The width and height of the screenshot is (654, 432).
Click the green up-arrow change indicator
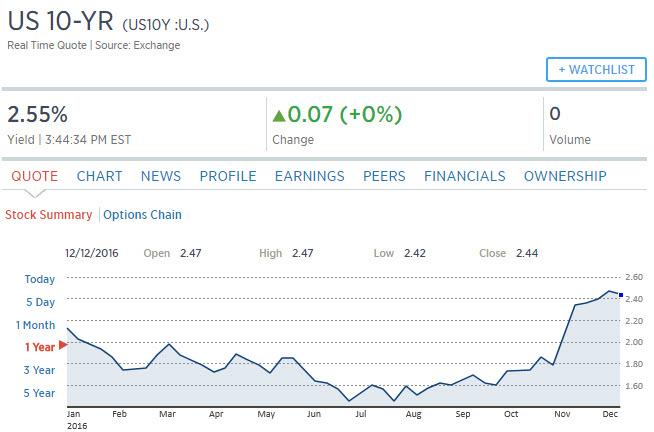[x=279, y=116]
